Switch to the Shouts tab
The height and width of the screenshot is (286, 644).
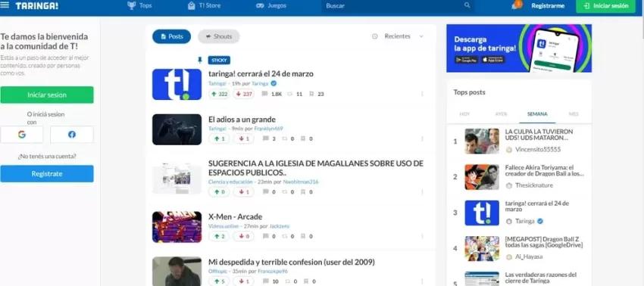[x=218, y=36]
